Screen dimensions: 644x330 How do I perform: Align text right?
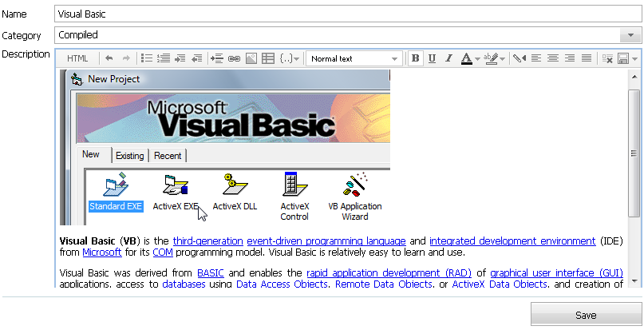tap(570, 58)
